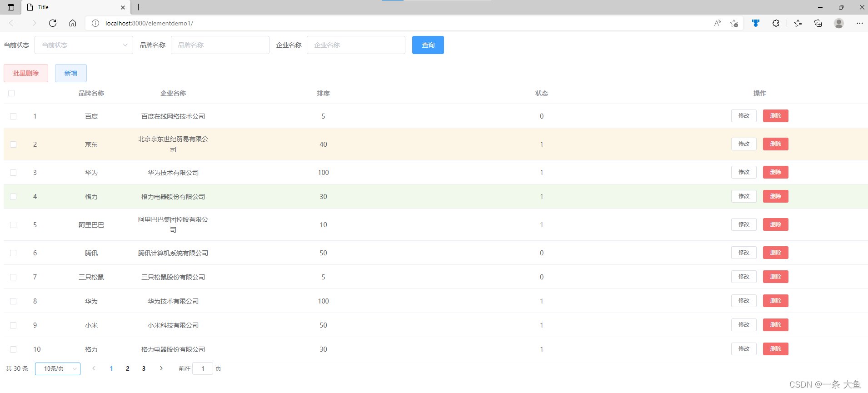Check the row 1 百度 checkbox

[13, 116]
